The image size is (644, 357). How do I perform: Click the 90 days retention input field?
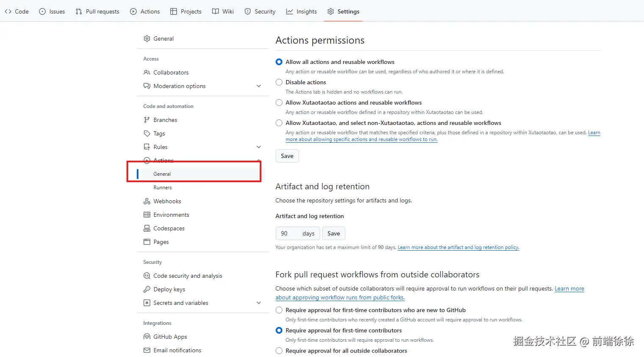point(298,233)
